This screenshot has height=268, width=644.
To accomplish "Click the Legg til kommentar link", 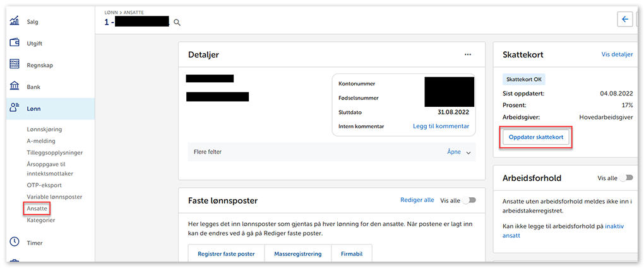I will (x=441, y=126).
